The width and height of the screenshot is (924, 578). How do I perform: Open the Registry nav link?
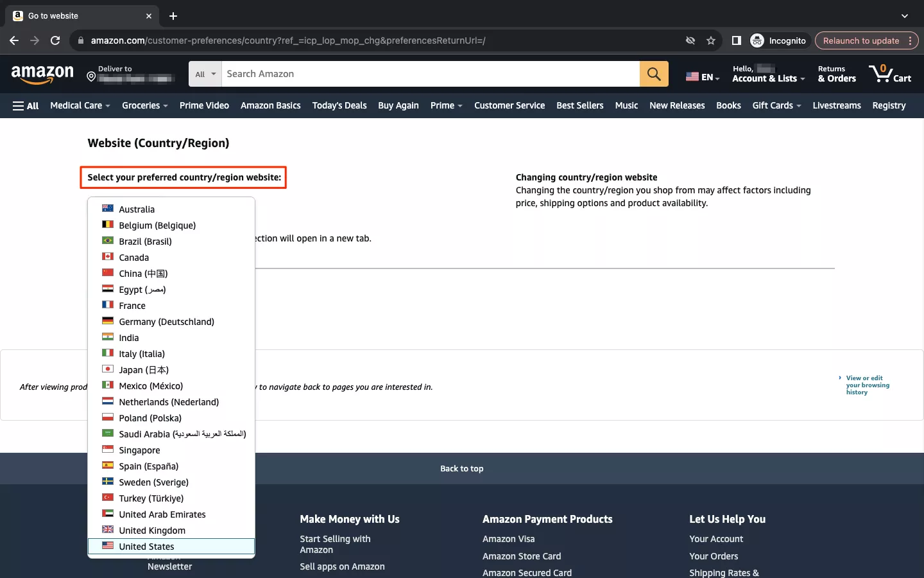click(x=889, y=105)
